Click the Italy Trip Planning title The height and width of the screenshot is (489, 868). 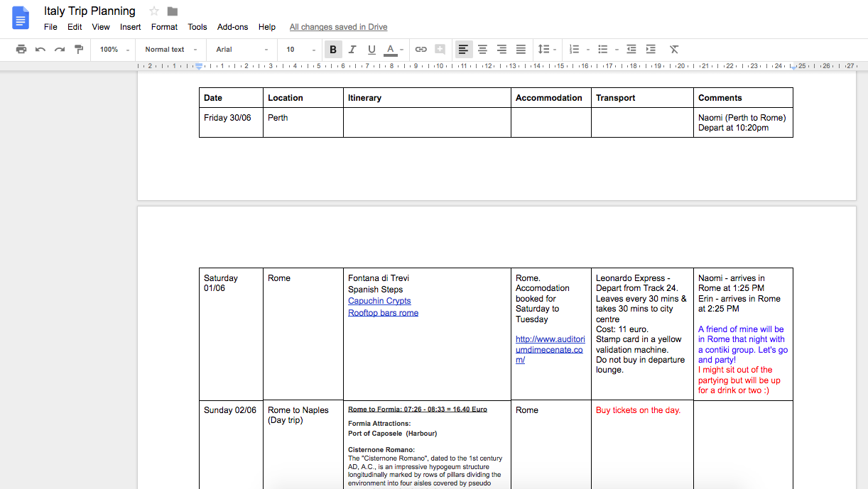coord(89,11)
